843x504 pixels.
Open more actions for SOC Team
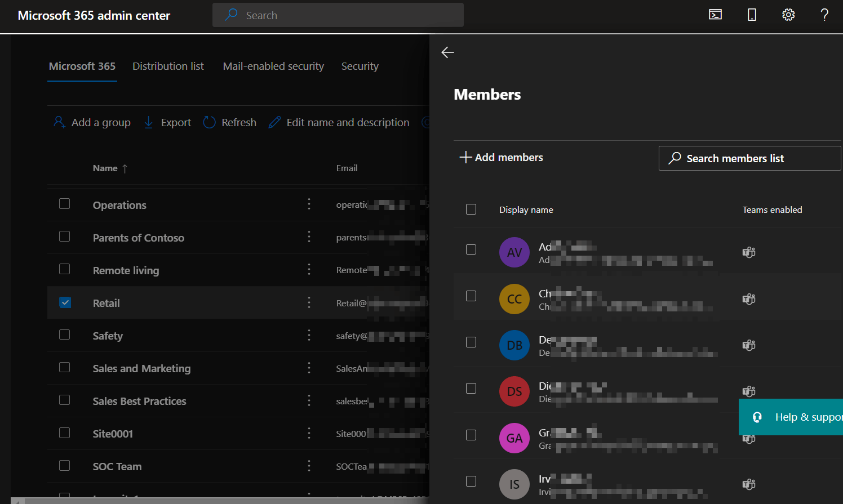[309, 466]
